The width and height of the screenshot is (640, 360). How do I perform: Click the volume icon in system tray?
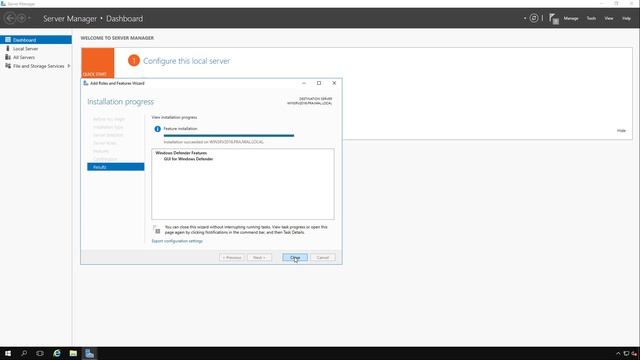pos(634,354)
